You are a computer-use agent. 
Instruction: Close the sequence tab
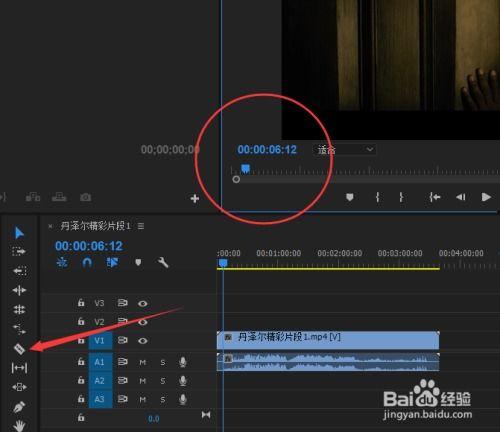pos(50,226)
